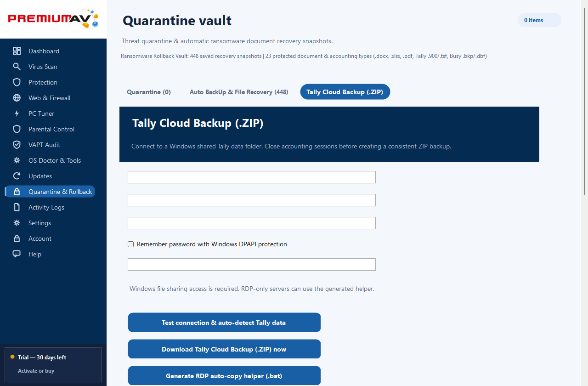The image size is (588, 386).
Task: Click the Updates refresh arrow icon
Action: 17,176
